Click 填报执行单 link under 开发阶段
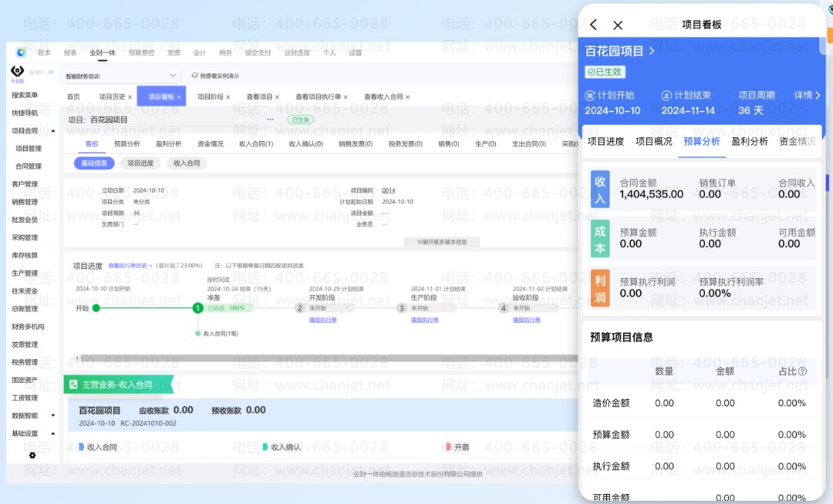The width and height of the screenshot is (833, 504). [322, 320]
